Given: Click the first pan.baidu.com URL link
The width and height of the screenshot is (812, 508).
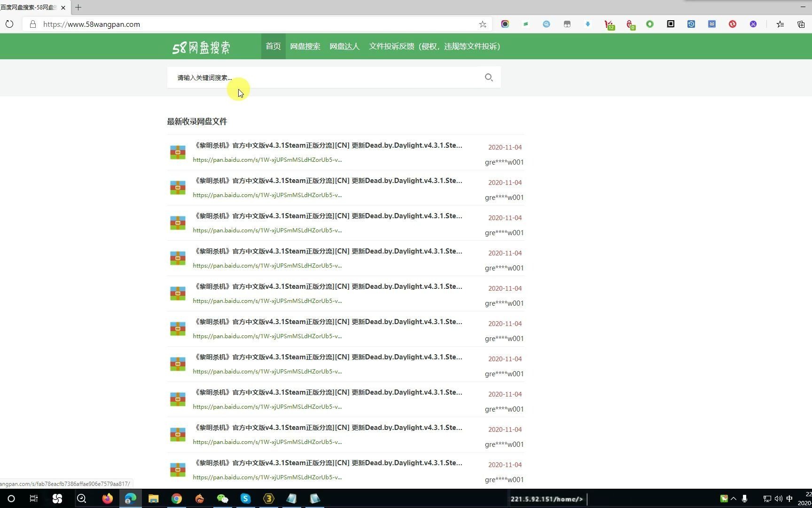Looking at the screenshot, I should [267, 160].
